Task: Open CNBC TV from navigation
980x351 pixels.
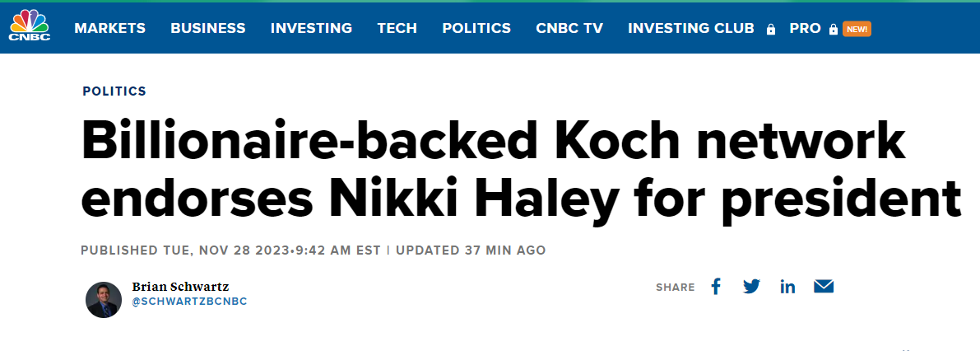Action: tap(569, 28)
